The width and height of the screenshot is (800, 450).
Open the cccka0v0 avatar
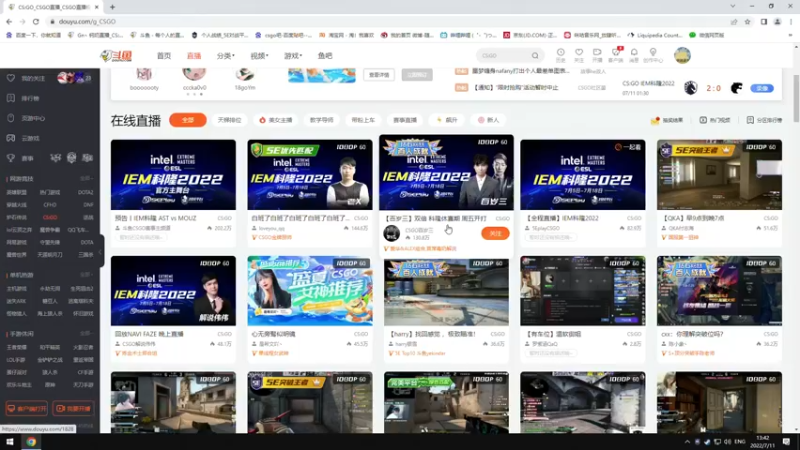pos(194,74)
